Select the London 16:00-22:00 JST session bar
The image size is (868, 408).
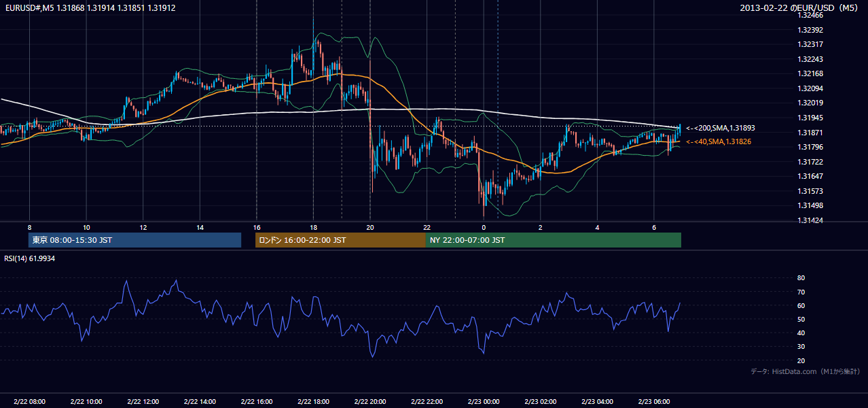(340, 240)
